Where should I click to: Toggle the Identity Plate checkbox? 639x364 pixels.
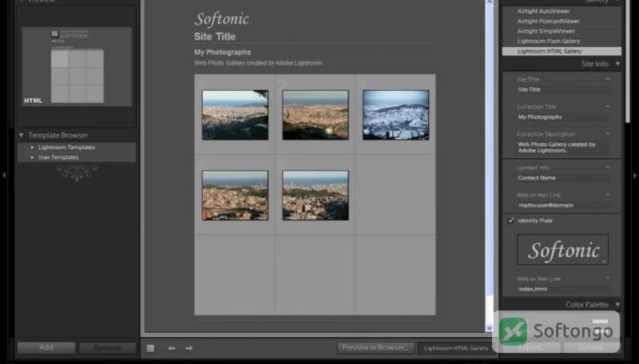coord(510,220)
